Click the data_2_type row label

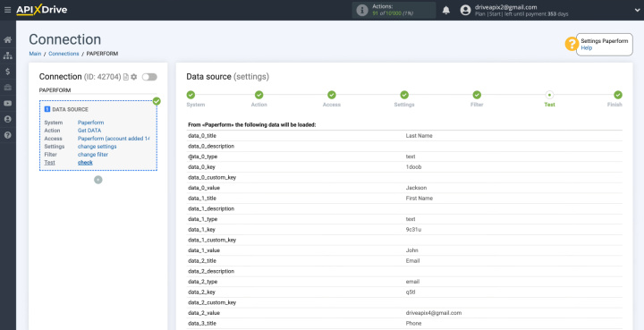click(x=203, y=282)
